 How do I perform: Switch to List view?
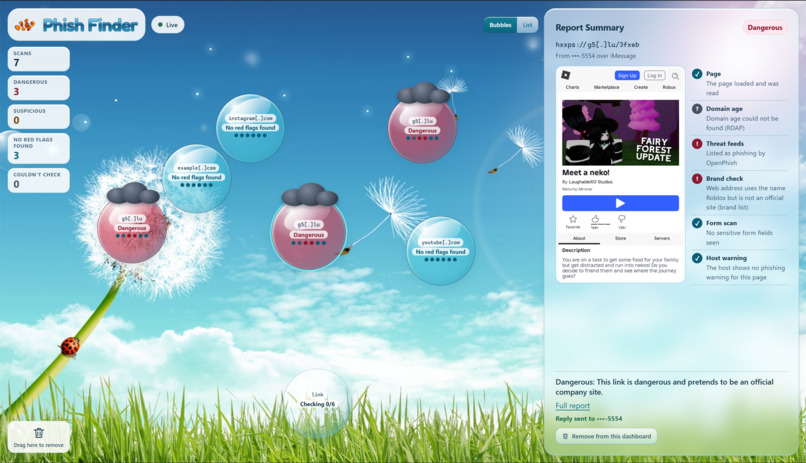point(527,25)
